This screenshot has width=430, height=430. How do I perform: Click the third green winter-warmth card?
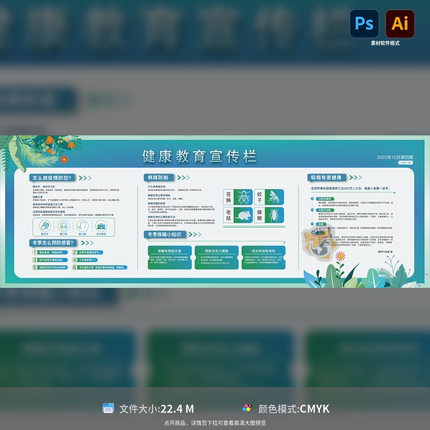click(x=263, y=257)
